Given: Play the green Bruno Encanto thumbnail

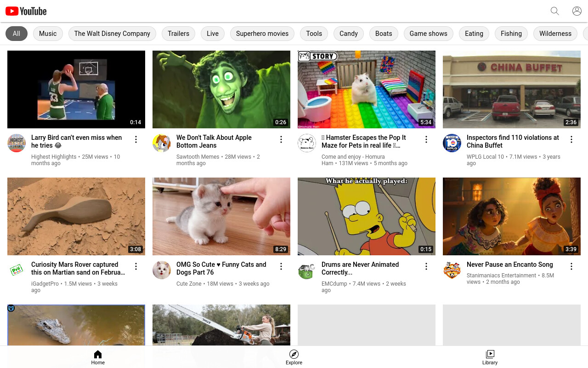Looking at the screenshot, I should tap(221, 89).
